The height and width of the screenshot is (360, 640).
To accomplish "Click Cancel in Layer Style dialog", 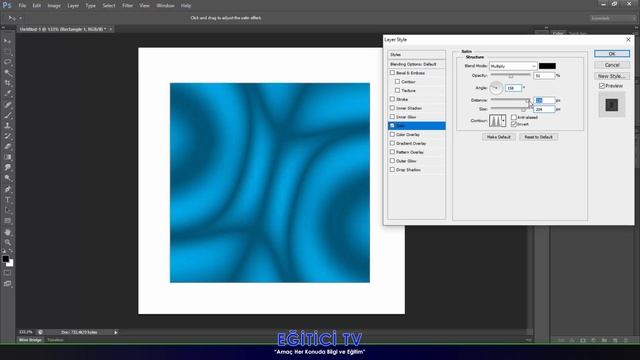I will click(x=612, y=65).
